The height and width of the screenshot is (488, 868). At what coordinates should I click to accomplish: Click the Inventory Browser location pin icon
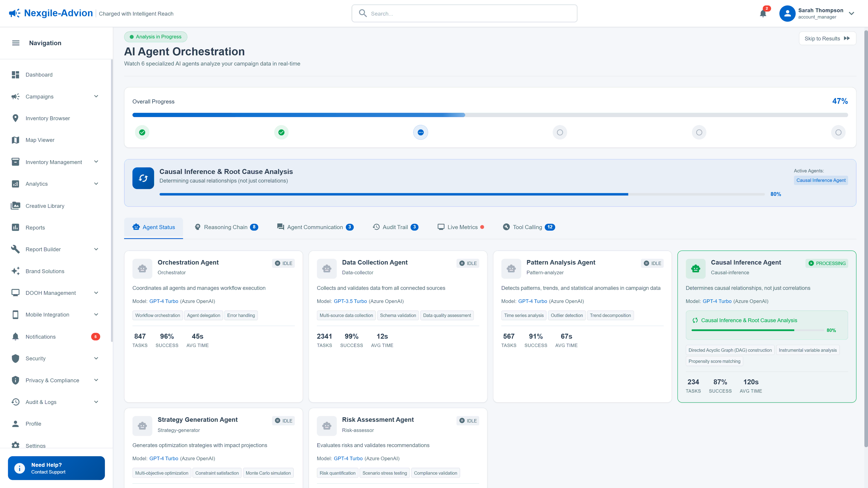tap(16, 118)
